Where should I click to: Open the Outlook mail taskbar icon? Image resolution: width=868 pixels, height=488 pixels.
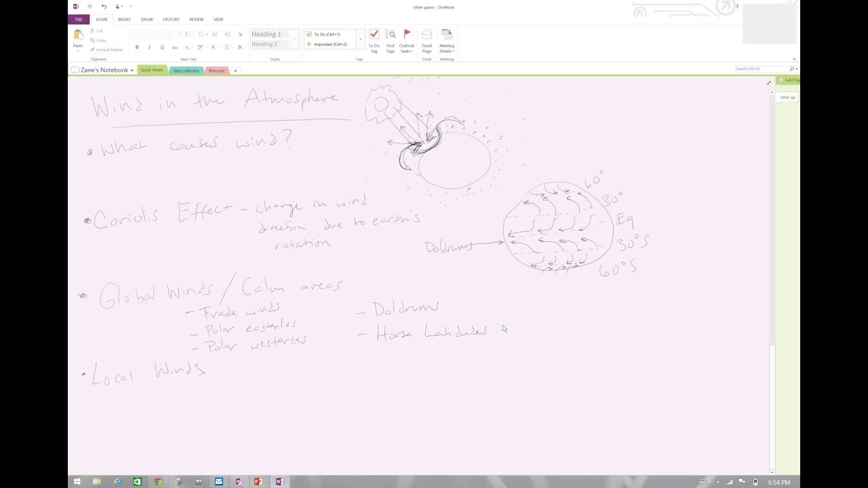pyautogui.click(x=218, y=482)
